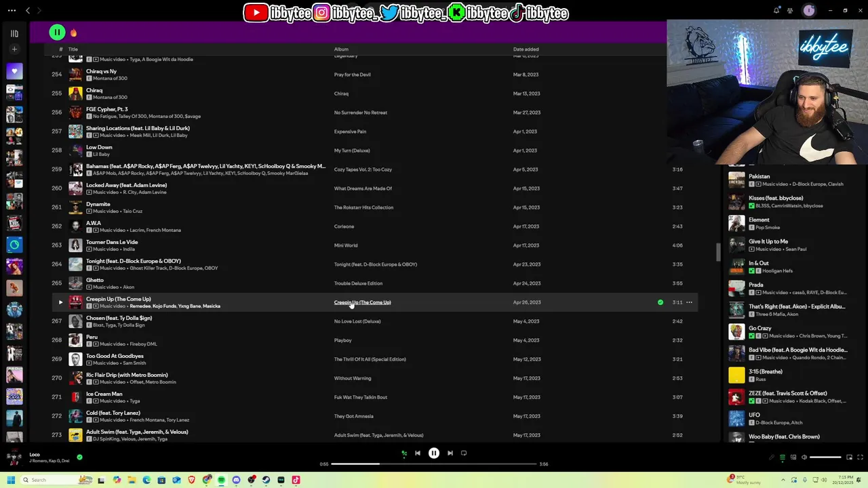
Task: Select Pakistan in the queue panel
Action: (x=759, y=176)
